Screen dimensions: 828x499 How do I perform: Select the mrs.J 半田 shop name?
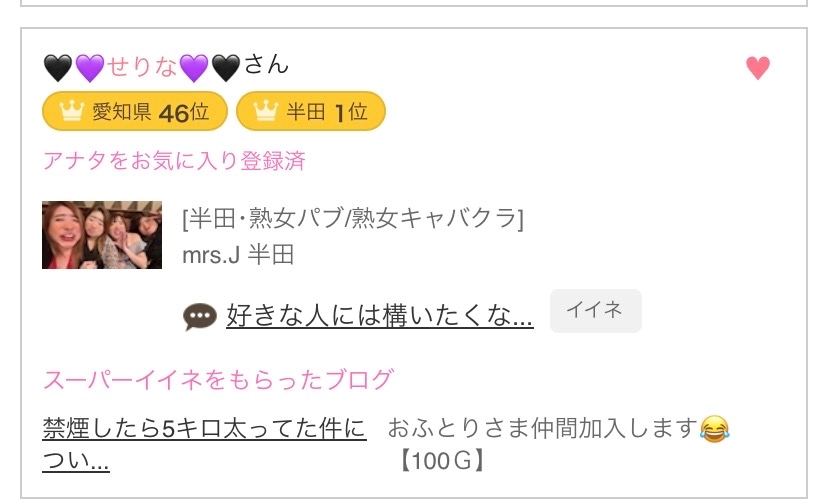[x=238, y=255]
